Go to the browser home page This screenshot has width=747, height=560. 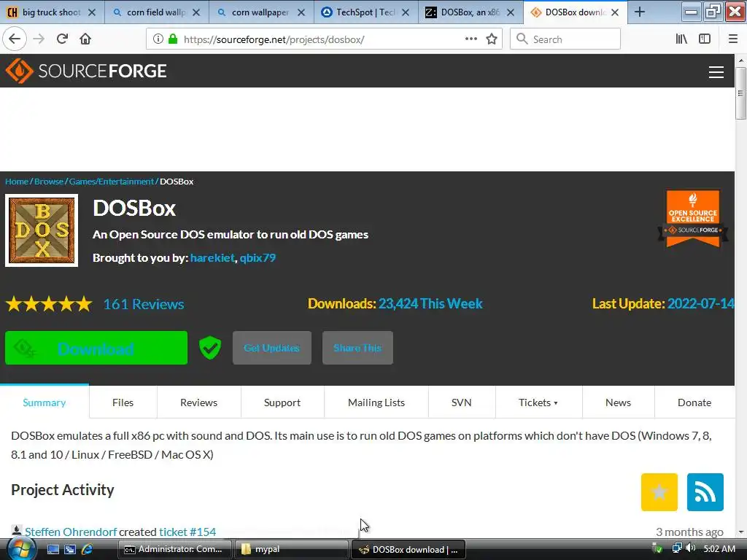[85, 39]
